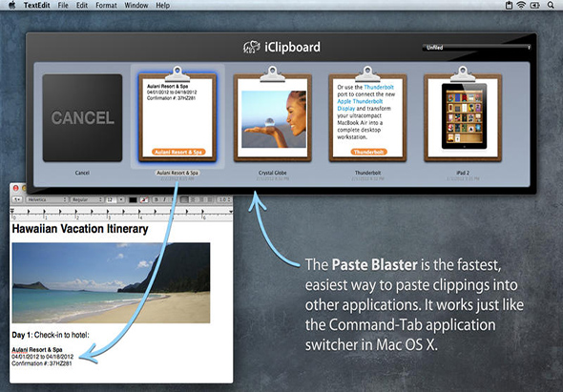Click the Cancel label under the tile
The height and width of the screenshot is (392, 563).
click(82, 173)
